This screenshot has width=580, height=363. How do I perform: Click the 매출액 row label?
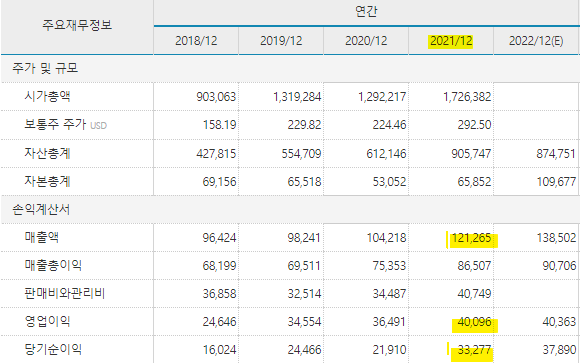[x=41, y=237]
